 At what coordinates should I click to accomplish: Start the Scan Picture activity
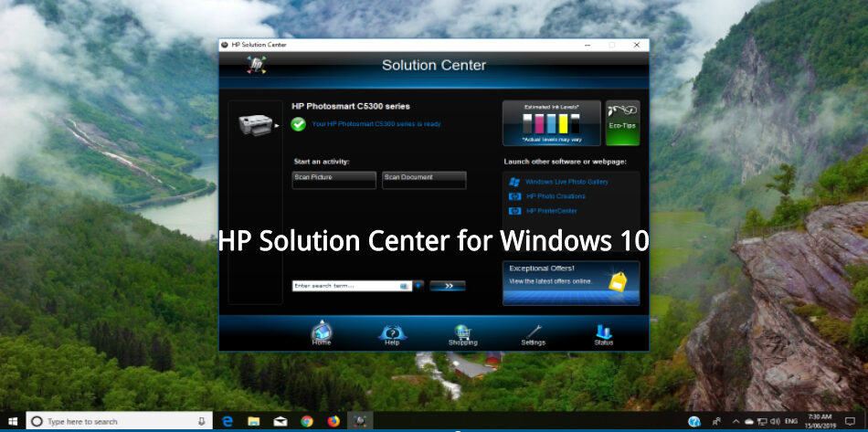pos(333,180)
